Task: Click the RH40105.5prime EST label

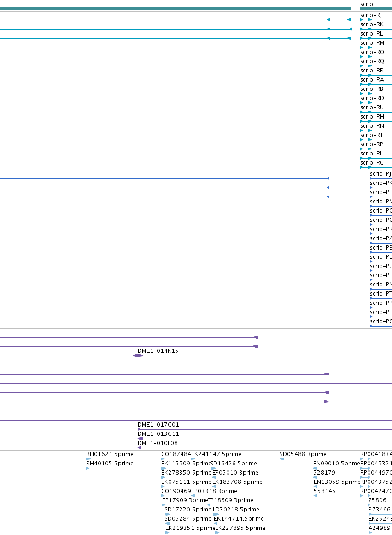Action: click(110, 464)
